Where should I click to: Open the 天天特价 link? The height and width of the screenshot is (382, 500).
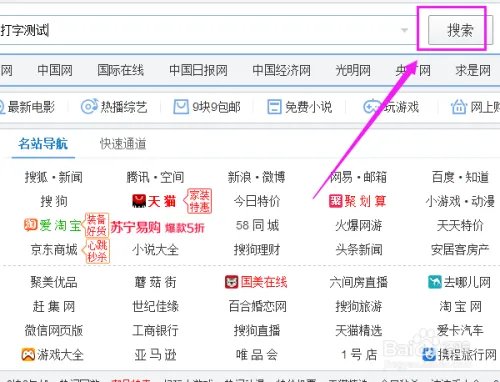460,225
